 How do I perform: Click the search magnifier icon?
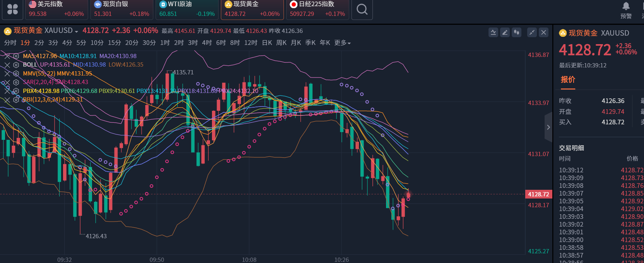[x=362, y=9]
